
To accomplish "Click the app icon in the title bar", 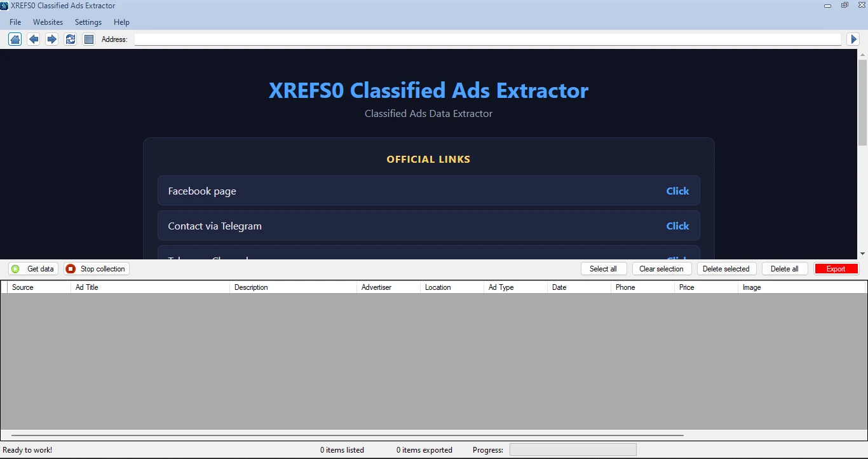I will point(4,6).
